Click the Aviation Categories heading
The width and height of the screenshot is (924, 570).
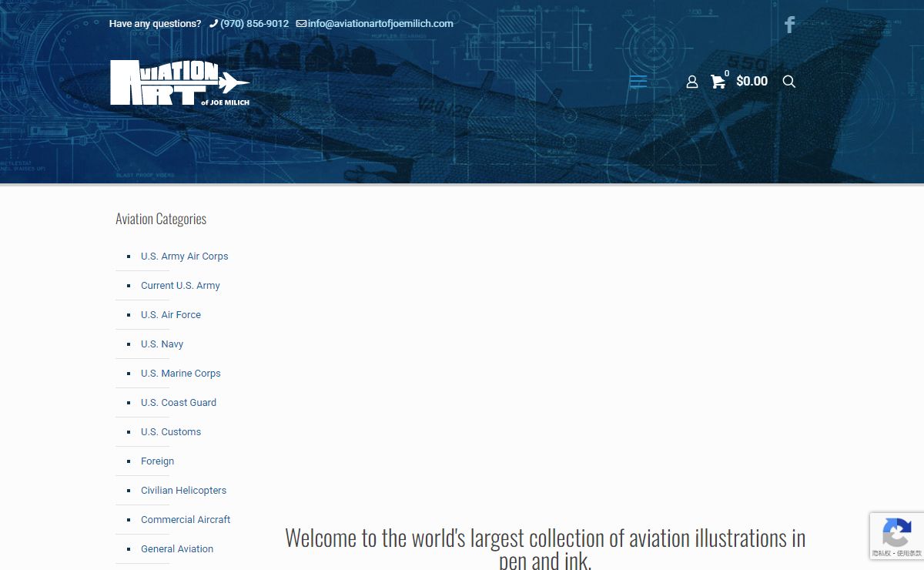161,219
